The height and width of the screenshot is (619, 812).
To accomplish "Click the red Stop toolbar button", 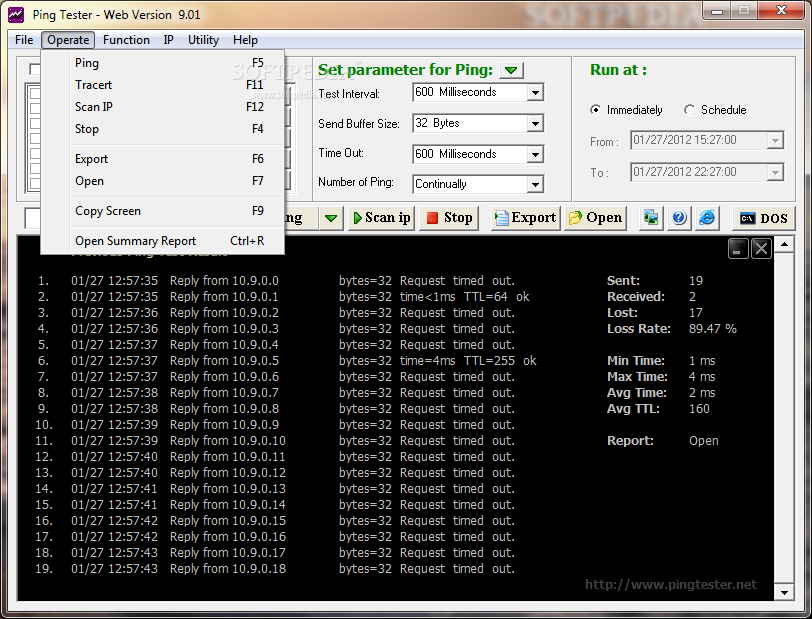I will click(449, 218).
